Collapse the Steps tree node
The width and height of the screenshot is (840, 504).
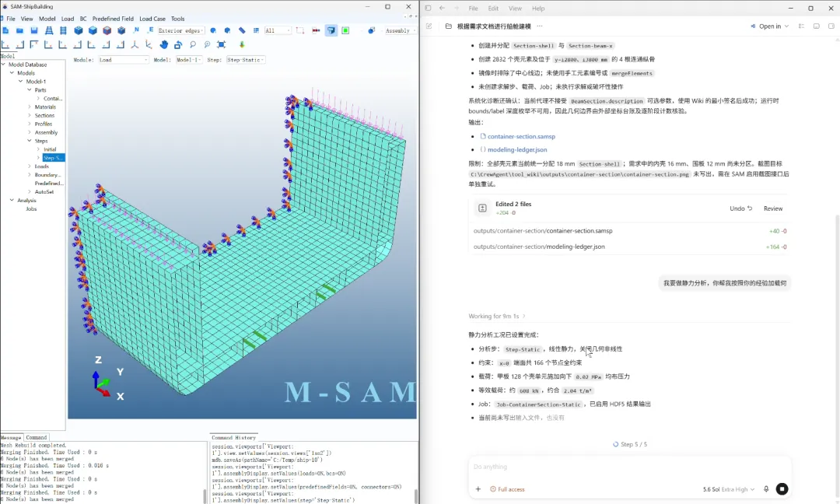(30, 141)
